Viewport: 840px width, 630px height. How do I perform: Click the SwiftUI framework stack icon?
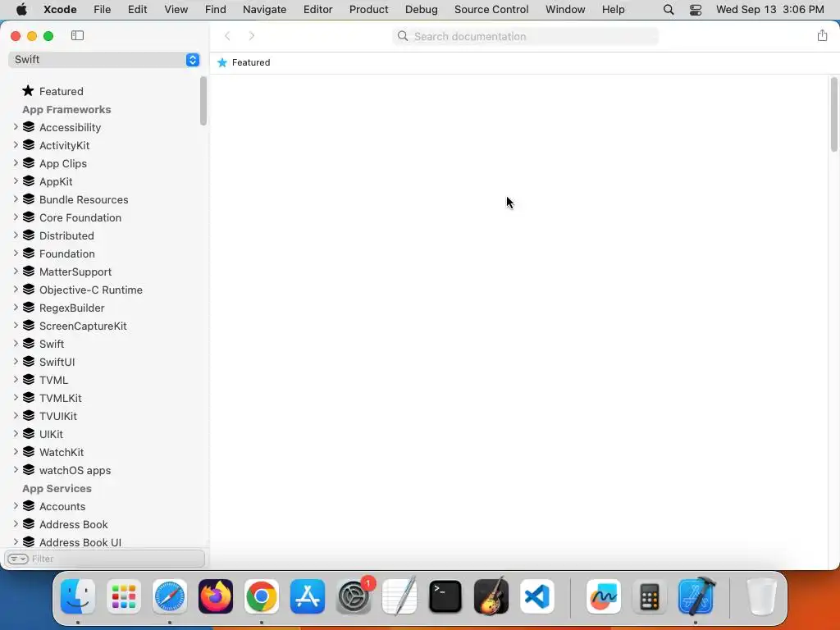point(29,362)
